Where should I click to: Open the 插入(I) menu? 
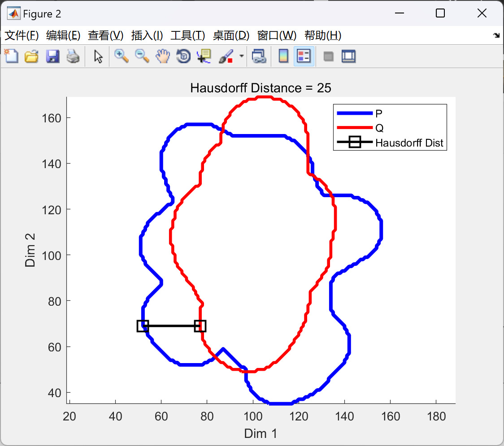pos(147,35)
